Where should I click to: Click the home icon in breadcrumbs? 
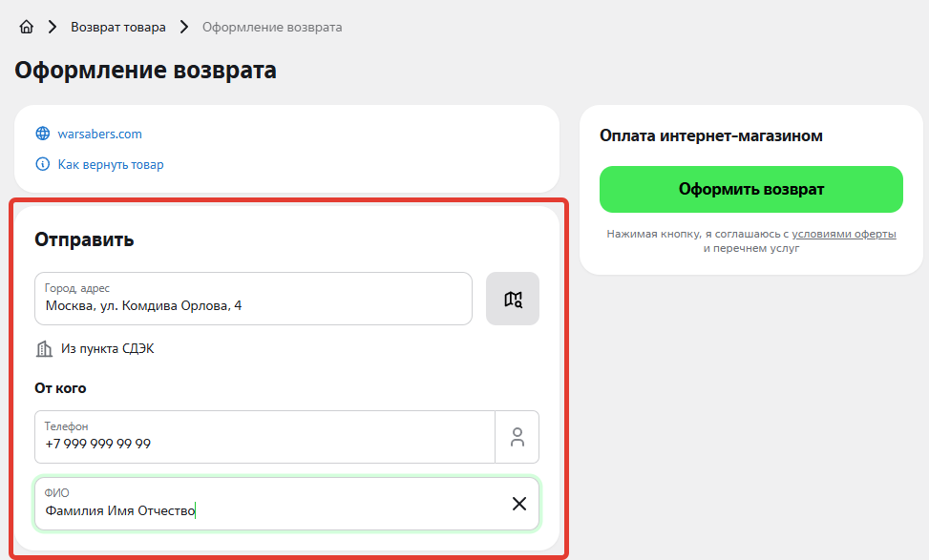click(26, 27)
